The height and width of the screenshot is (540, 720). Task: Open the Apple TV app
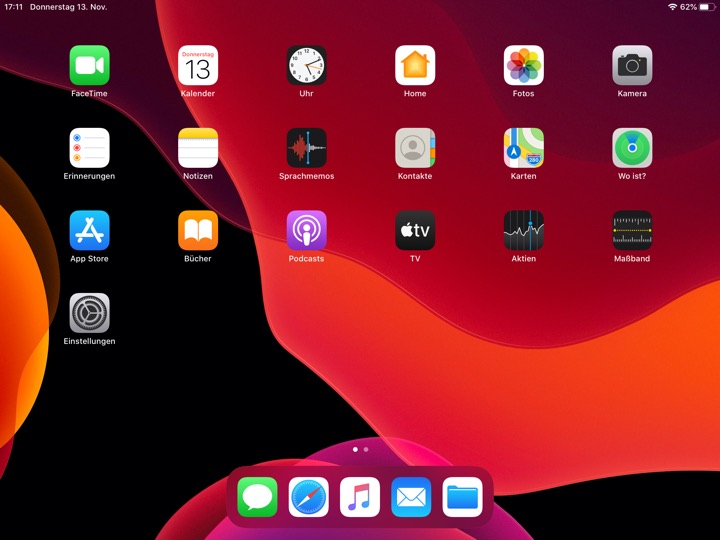click(x=415, y=231)
